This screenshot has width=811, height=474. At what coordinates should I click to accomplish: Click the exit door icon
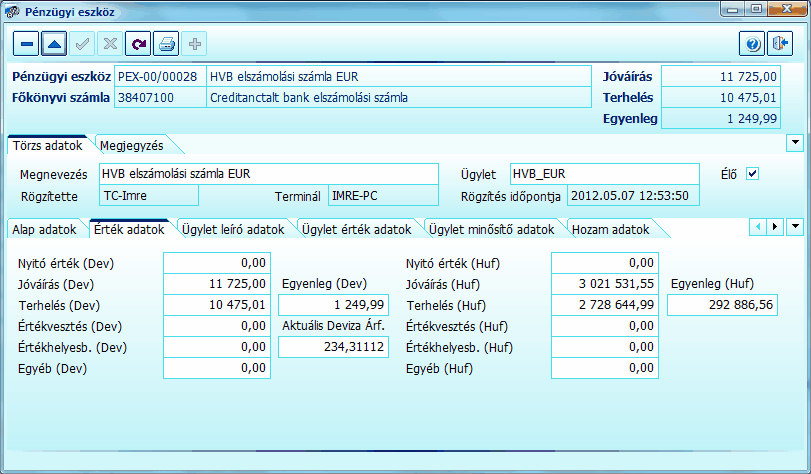(x=780, y=44)
